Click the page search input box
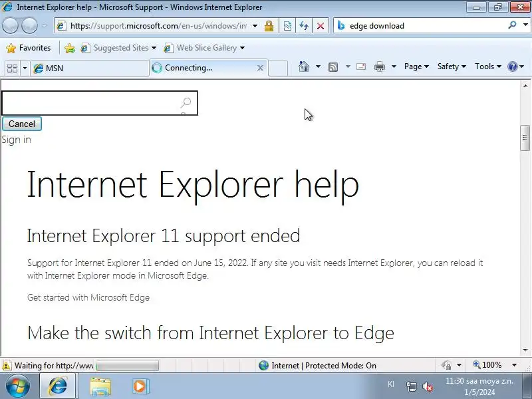The image size is (532, 399). (100, 103)
